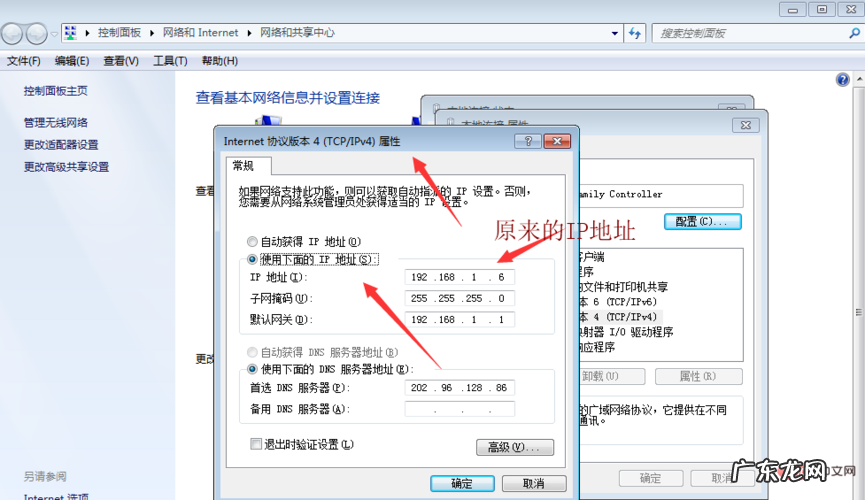
Task: Open 更改适配器设置 link
Action: coord(61,145)
